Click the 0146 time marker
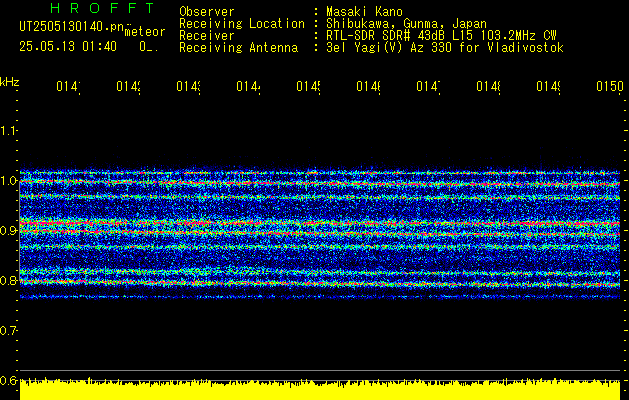Screen dimensions: 629x400 (368, 87)
